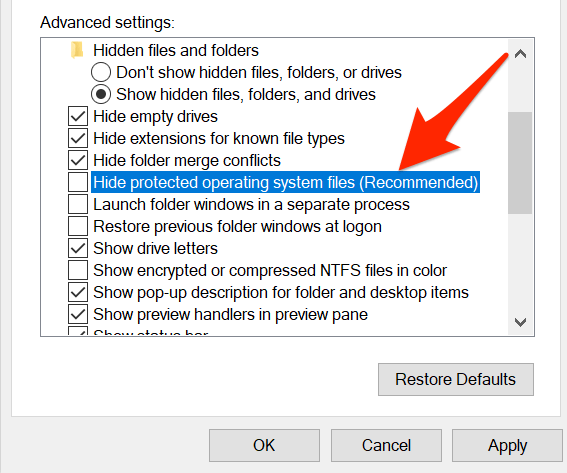Click the Apply button

pyautogui.click(x=507, y=446)
